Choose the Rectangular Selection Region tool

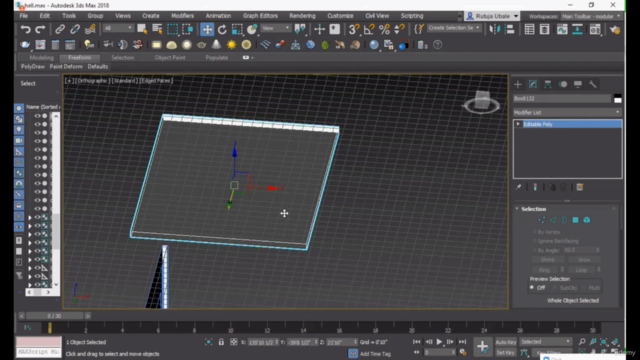pyautogui.click(x=172, y=29)
